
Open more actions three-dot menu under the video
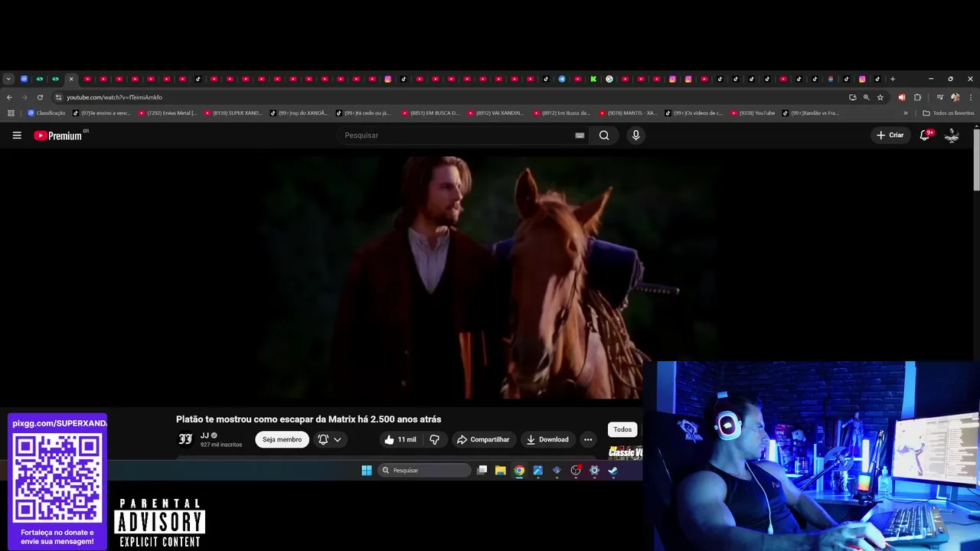tap(588, 439)
